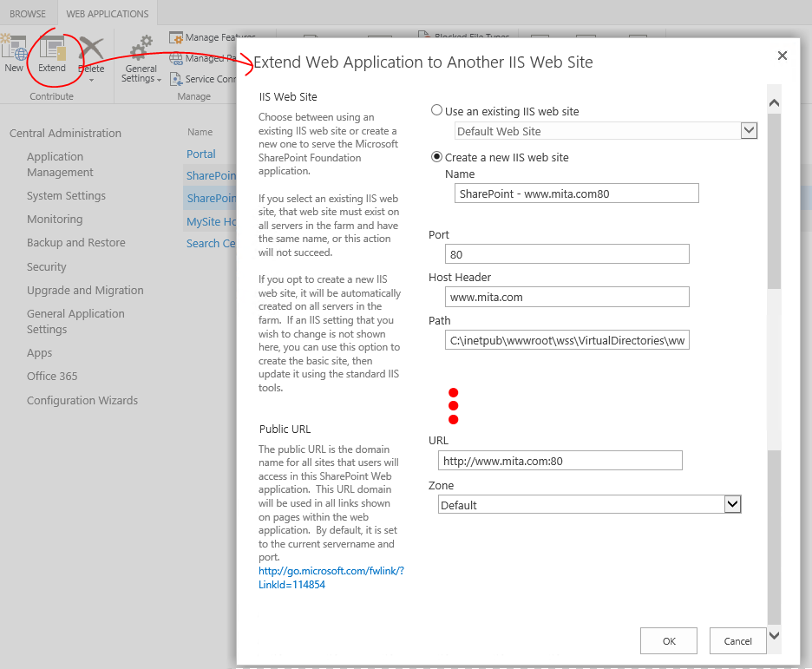Cancel the Extend Web Application dialog
812x669 pixels.
[737, 640]
